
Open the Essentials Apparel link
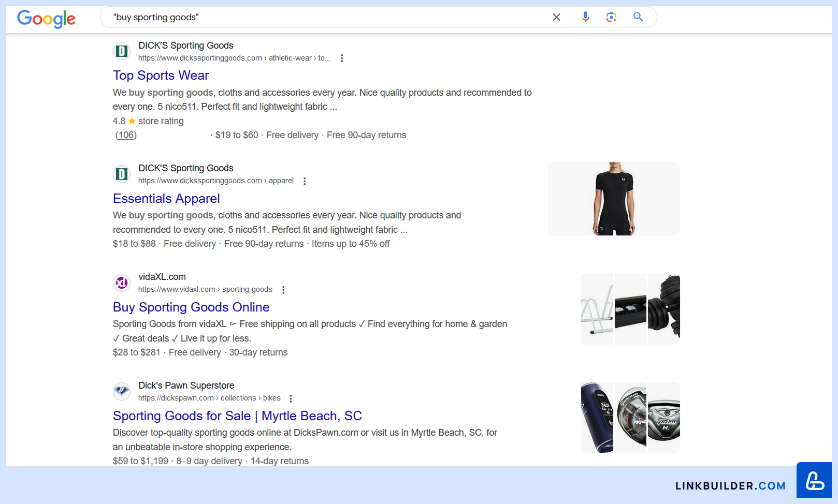[166, 199]
